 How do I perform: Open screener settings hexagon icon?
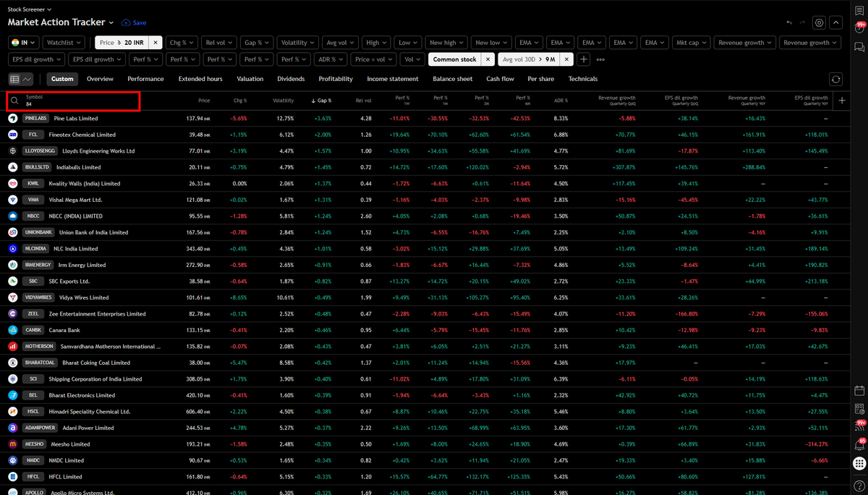pos(819,22)
